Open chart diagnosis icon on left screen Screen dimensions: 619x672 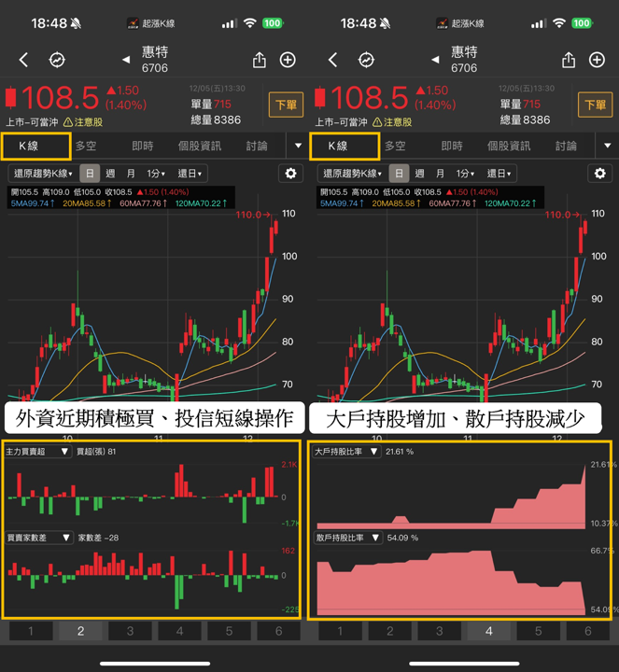tap(57, 60)
